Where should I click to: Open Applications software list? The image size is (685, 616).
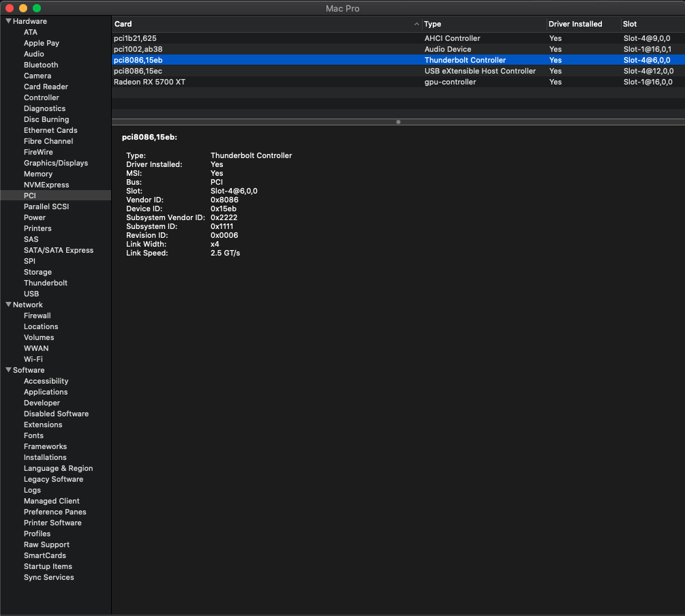[46, 392]
